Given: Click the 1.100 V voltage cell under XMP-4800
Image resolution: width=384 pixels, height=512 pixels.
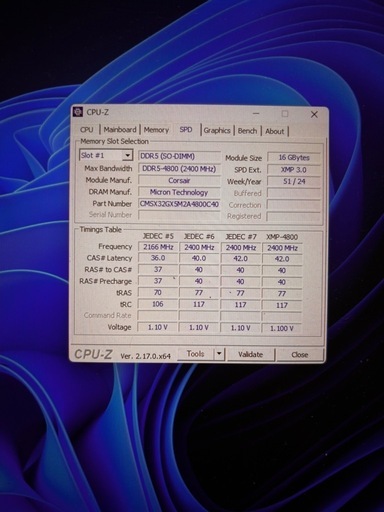Looking at the screenshot, I should pyautogui.click(x=282, y=328).
